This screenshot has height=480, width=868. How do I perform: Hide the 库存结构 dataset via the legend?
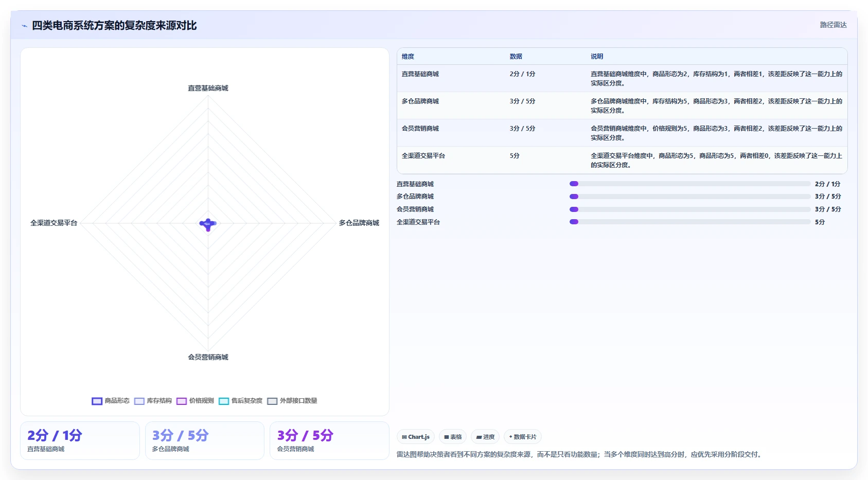153,401
